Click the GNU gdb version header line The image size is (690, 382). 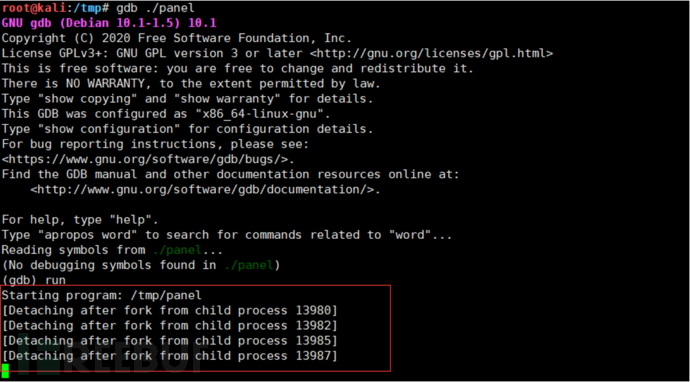tap(109, 23)
